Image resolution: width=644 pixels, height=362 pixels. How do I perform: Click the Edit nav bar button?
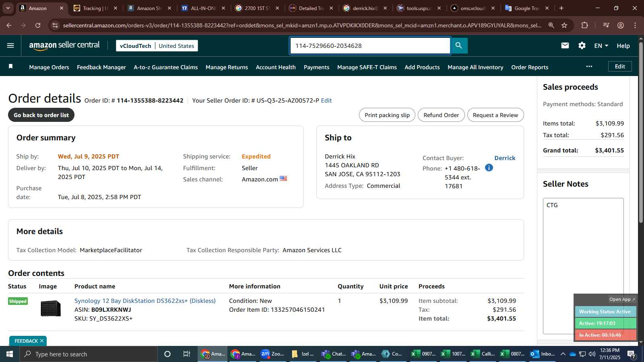(620, 66)
